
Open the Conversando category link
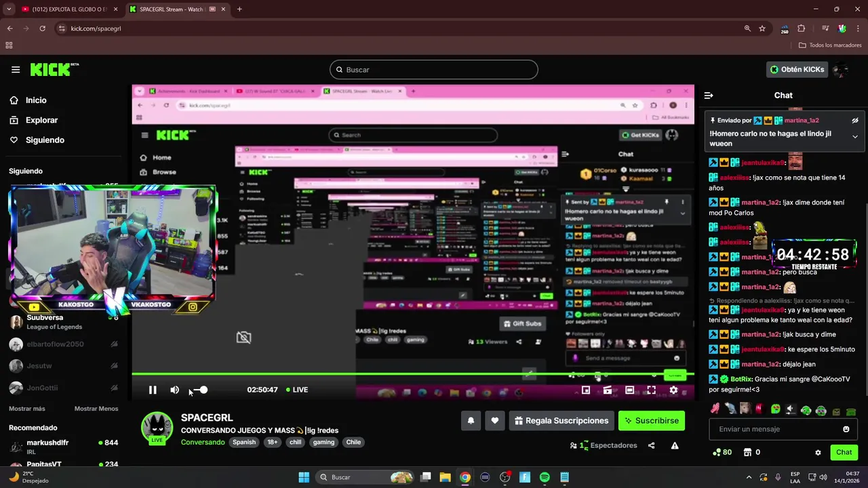point(203,442)
